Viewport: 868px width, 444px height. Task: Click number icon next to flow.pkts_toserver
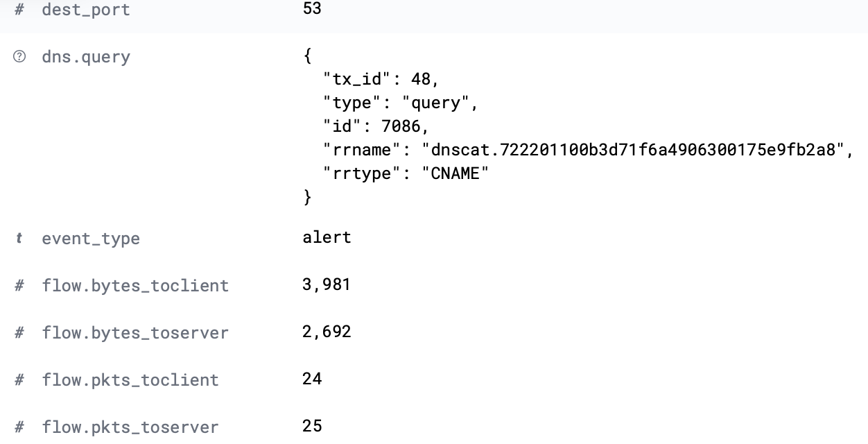20,427
